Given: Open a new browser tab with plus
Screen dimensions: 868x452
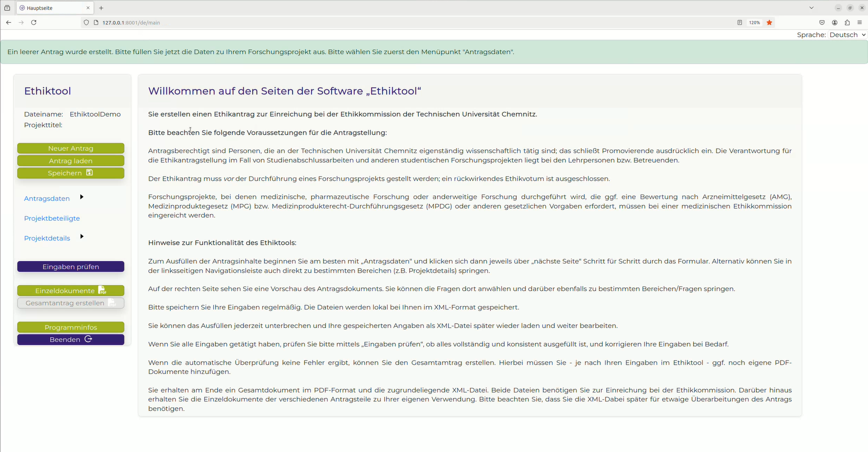Looking at the screenshot, I should tap(101, 8).
